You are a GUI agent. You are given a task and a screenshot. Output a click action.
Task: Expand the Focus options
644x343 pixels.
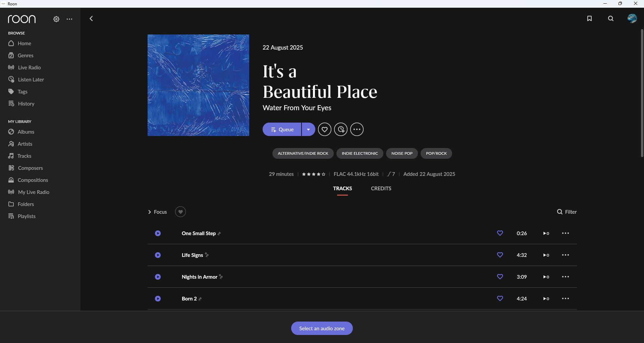point(157,212)
